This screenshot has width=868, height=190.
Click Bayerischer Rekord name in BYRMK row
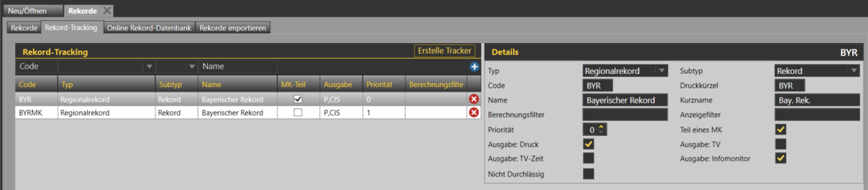[x=238, y=113]
